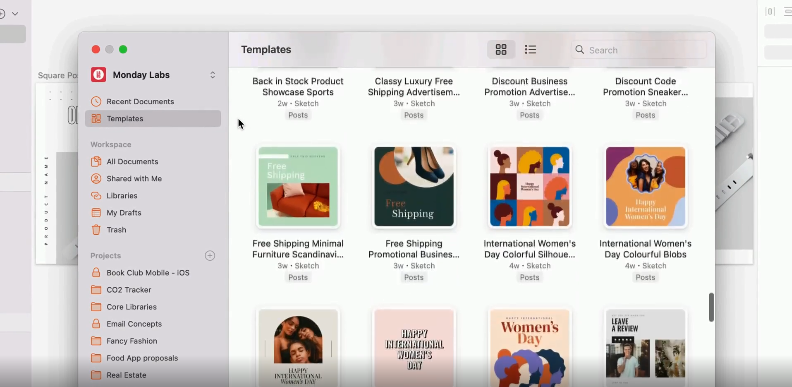
Task: Click the Libraries link icon
Action: click(x=96, y=196)
